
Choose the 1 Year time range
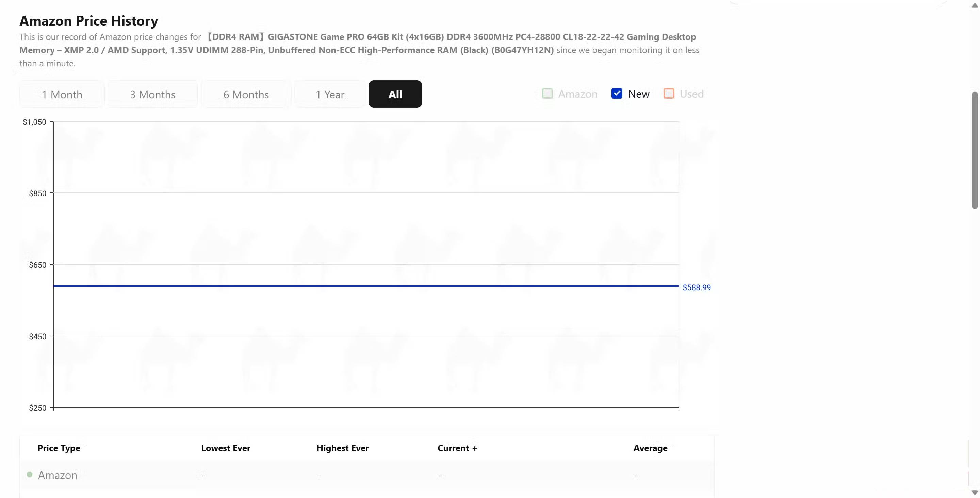pos(329,94)
